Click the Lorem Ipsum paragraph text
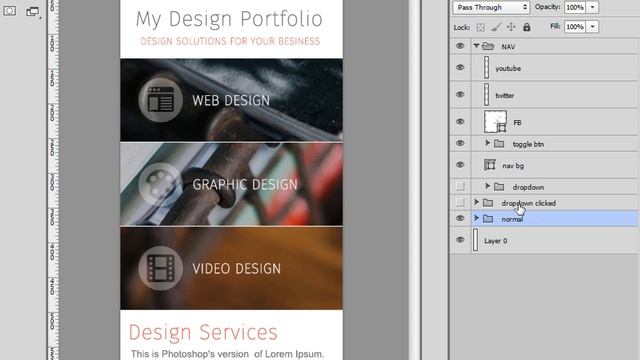 227,354
